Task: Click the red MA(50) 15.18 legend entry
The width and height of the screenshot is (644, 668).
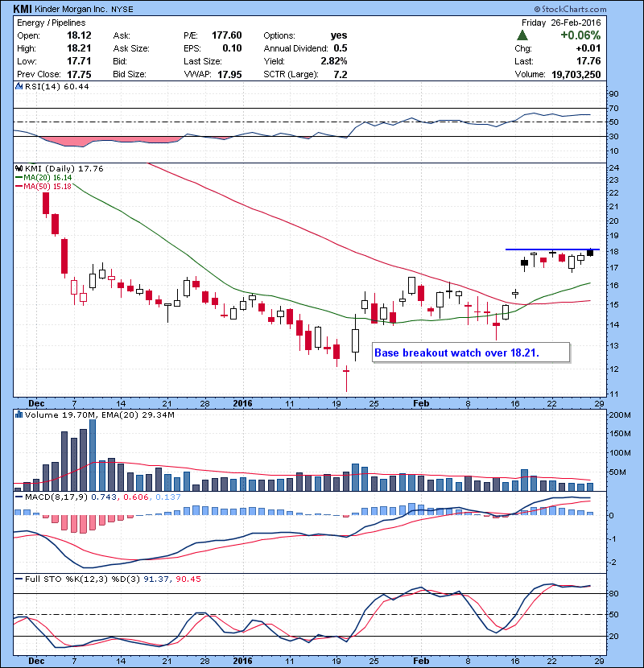Action: tap(43, 187)
